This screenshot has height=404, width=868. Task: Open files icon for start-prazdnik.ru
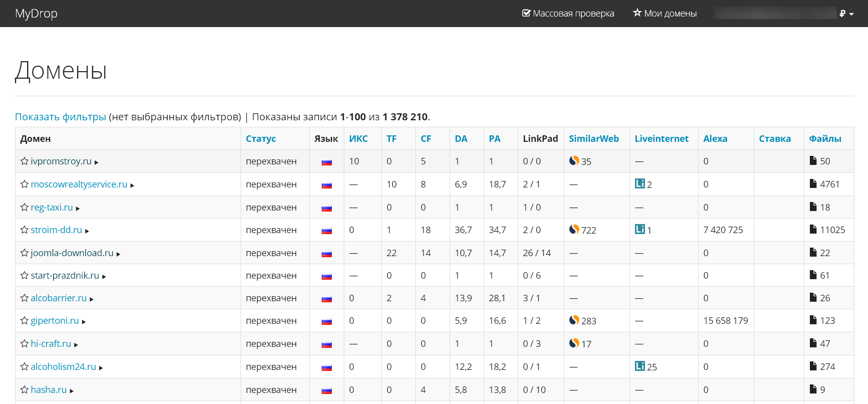coord(813,275)
